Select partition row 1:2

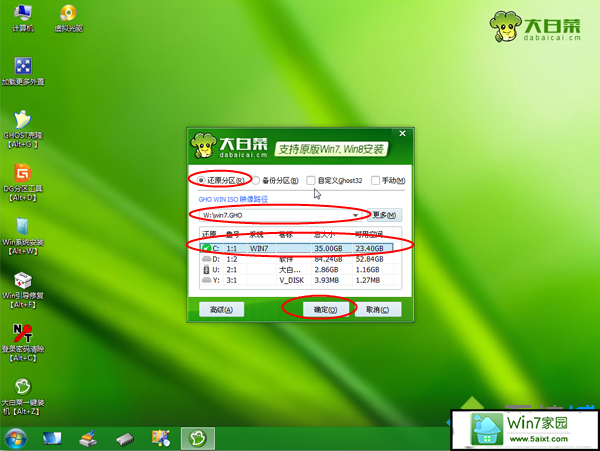click(300, 259)
